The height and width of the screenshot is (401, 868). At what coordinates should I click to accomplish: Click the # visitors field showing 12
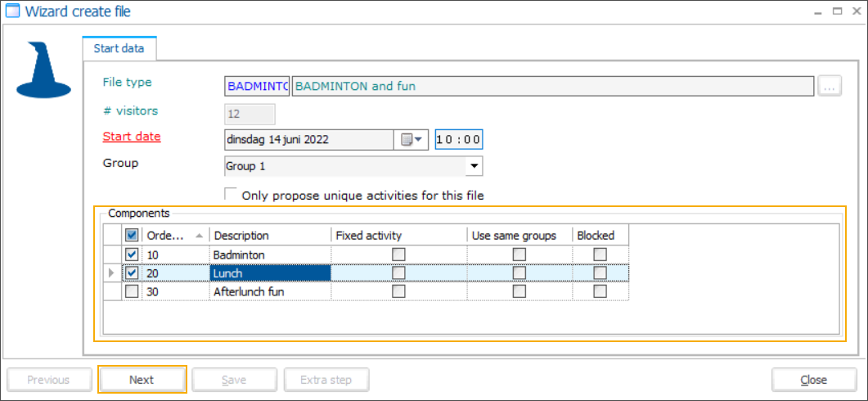[250, 114]
